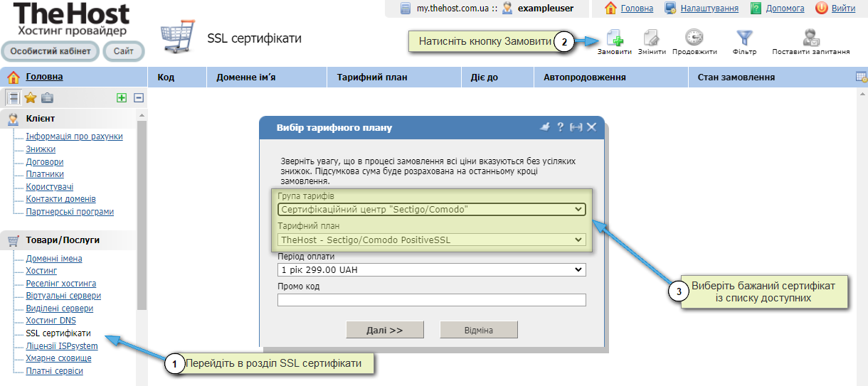Switch to the menu list view icon
Viewport: 868px width, 386px height.
(13, 98)
